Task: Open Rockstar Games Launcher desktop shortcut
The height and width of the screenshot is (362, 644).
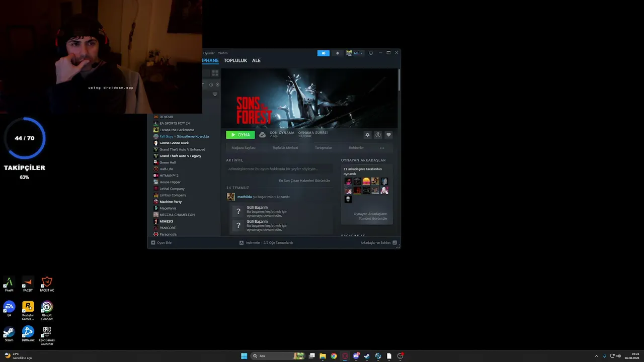Action: click(28, 311)
